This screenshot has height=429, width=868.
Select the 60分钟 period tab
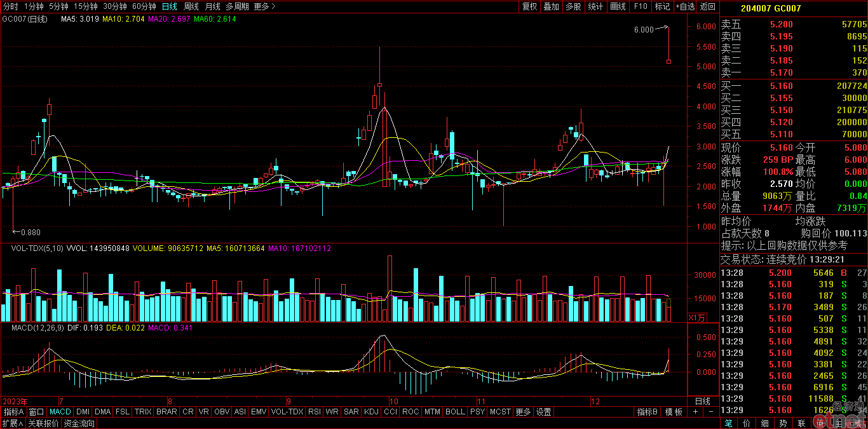(x=144, y=6)
